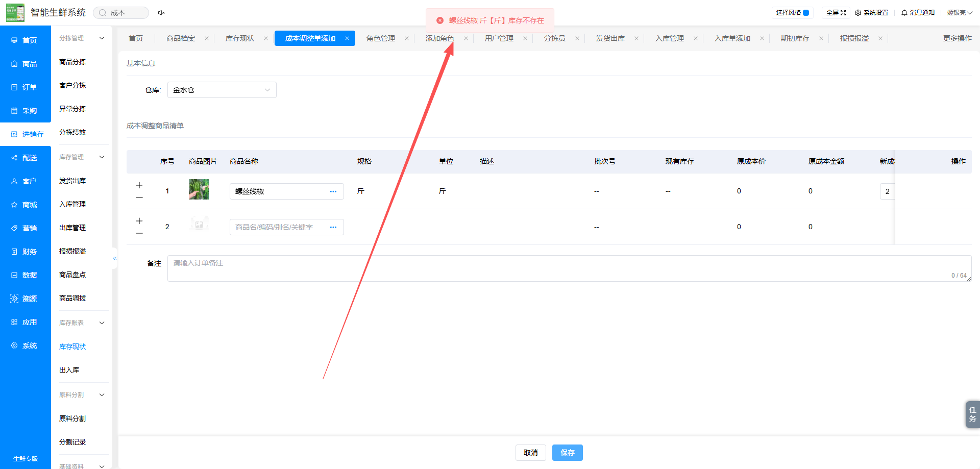Image resolution: width=980 pixels, height=469 pixels.
Task: Open the 姬银亮 user dropdown
Action: 960,13
